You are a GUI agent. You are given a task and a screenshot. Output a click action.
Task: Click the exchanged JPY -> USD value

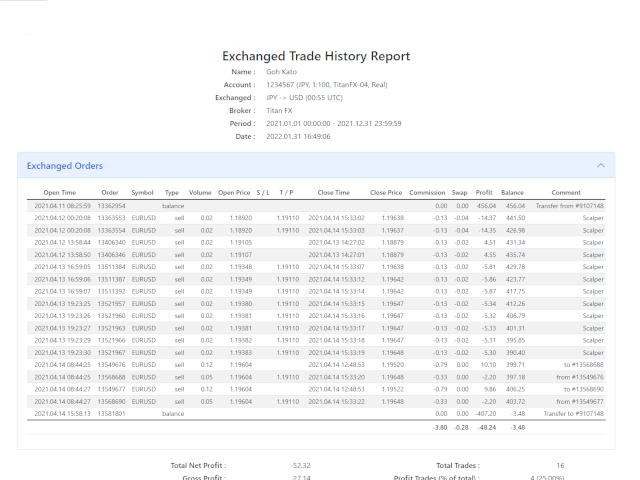coord(304,98)
